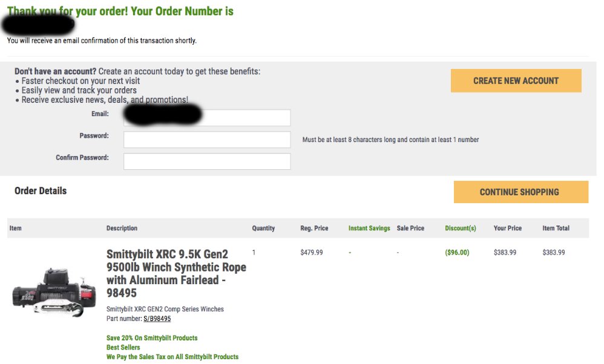
Task: Open Save 20% On Smittybilt Products promo
Action: pos(152,338)
